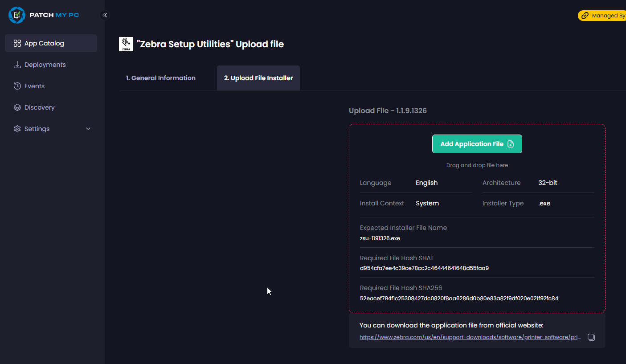Viewport: 626px width, 364px height.
Task: Copy the Zebra download URL
Action: pyautogui.click(x=591, y=337)
